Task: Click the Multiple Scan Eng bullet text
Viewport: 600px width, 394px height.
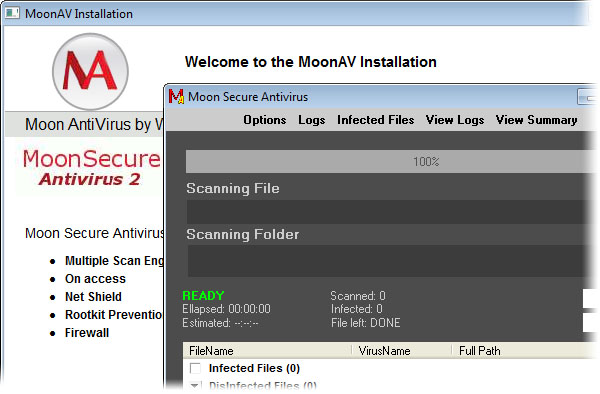Action: click(x=114, y=261)
